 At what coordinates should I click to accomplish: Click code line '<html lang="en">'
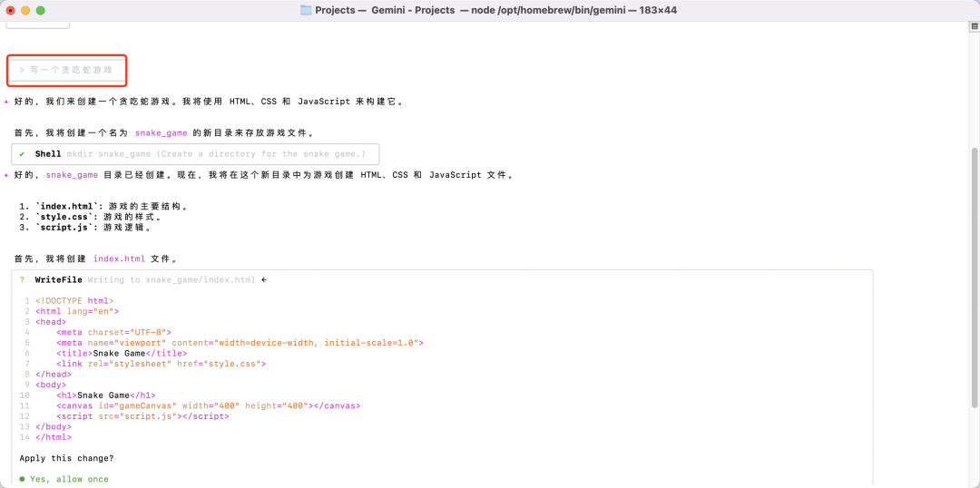click(x=77, y=311)
